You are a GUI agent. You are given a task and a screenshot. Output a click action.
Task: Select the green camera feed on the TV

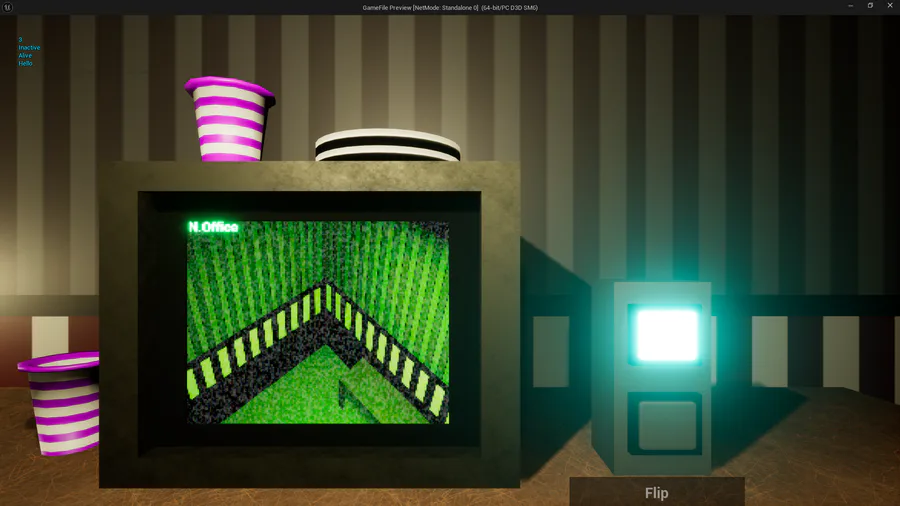tap(318, 322)
